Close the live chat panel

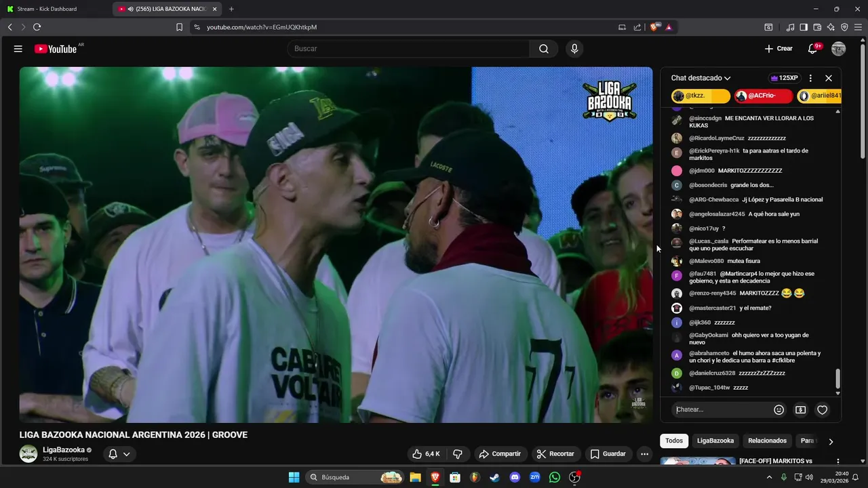pos(829,78)
